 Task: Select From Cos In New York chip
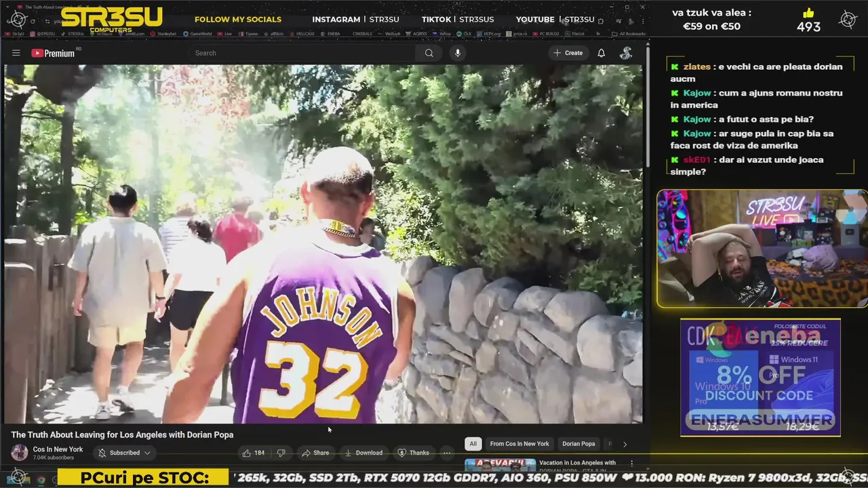[x=519, y=444]
